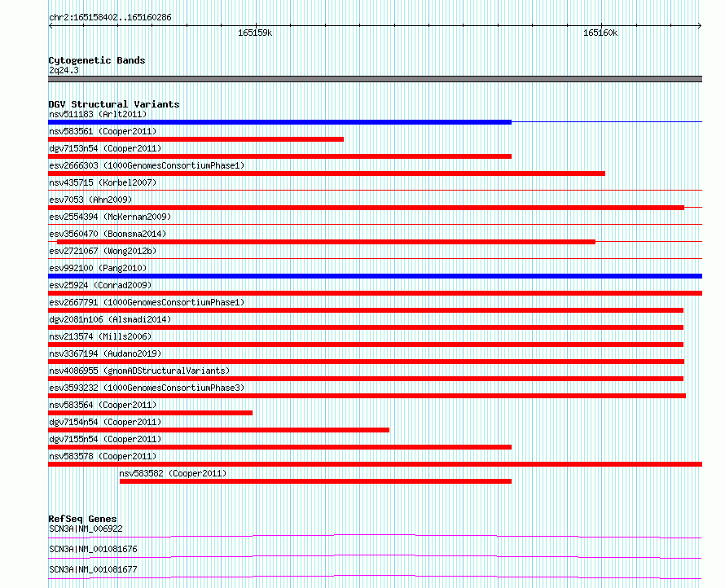Click nsv4086955 (gnomADStructuralVariants) label
725x588 pixels.
click(139, 371)
